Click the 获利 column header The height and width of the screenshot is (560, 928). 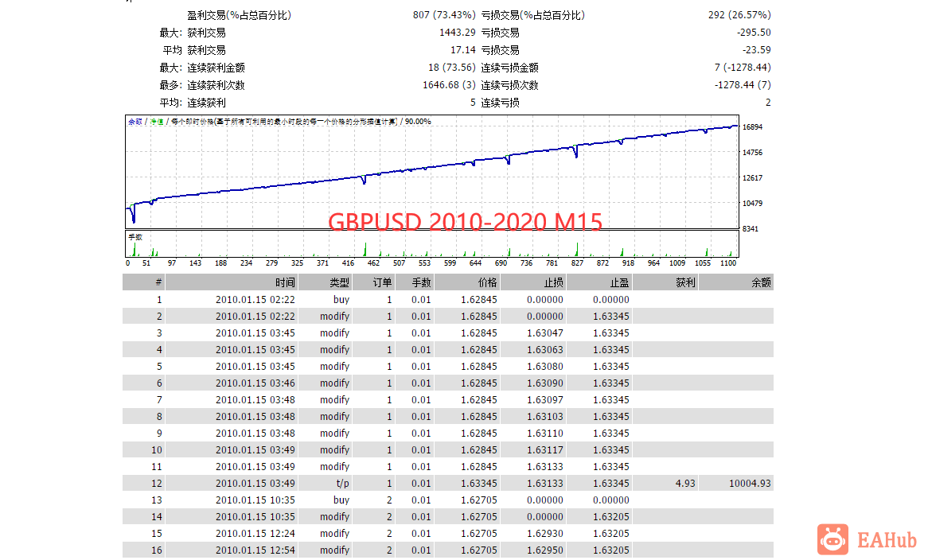click(685, 282)
